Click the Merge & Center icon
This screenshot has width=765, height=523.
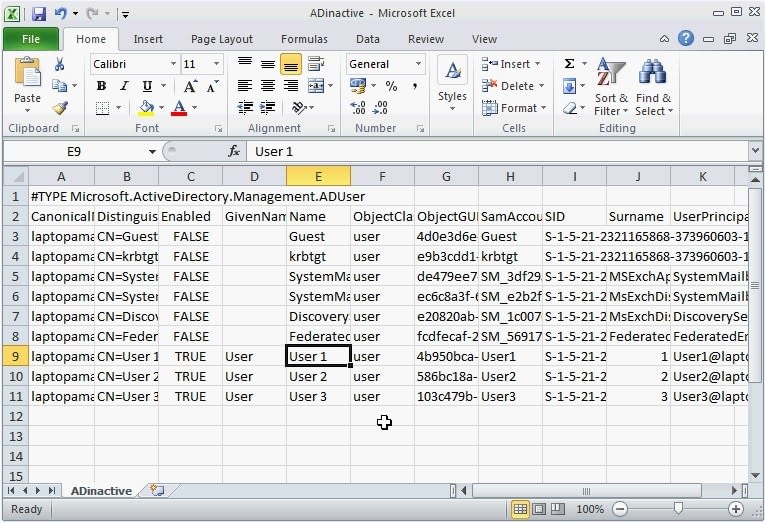pyautogui.click(x=316, y=86)
